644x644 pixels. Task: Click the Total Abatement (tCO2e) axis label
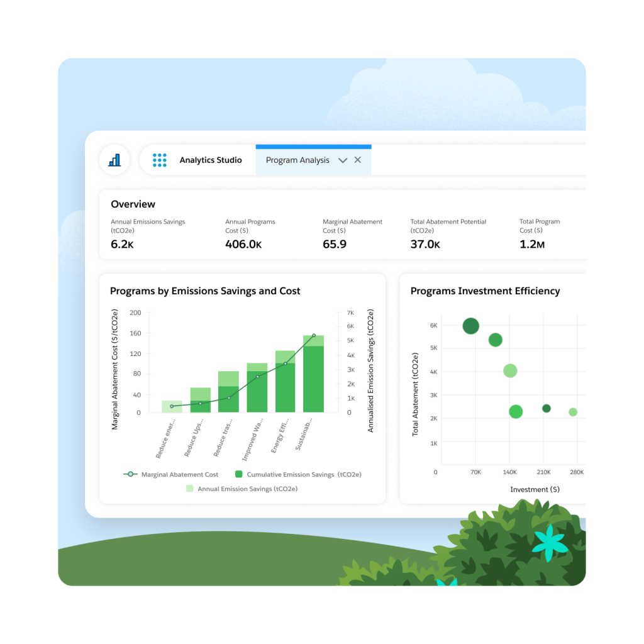pyautogui.click(x=415, y=394)
